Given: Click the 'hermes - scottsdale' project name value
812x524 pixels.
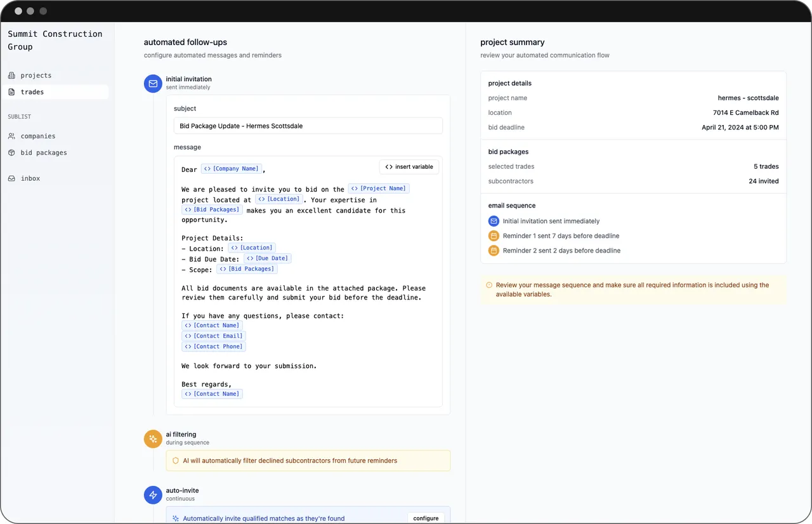Looking at the screenshot, I should (x=748, y=98).
